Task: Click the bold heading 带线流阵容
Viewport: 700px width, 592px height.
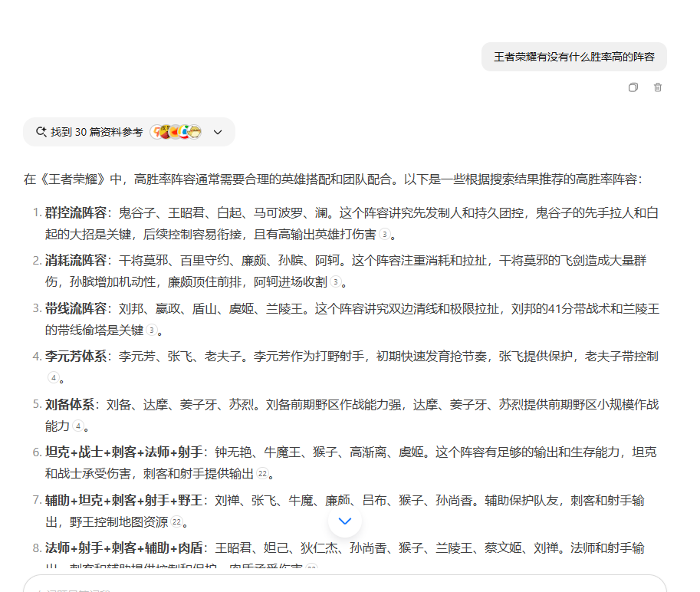Action: click(75, 309)
